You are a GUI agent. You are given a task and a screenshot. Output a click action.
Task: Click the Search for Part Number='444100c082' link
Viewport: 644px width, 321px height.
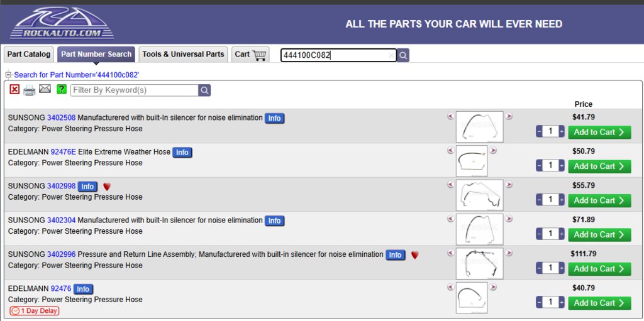[x=76, y=75]
